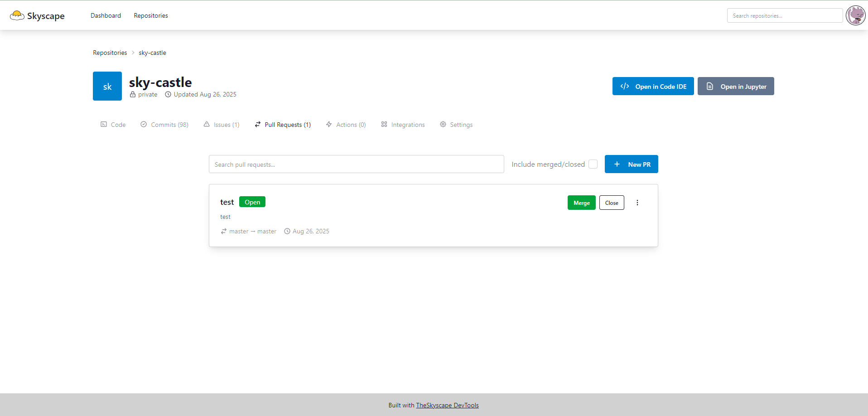The height and width of the screenshot is (416, 868).
Task: Open the repository Settings tab
Action: pyautogui.click(x=456, y=125)
